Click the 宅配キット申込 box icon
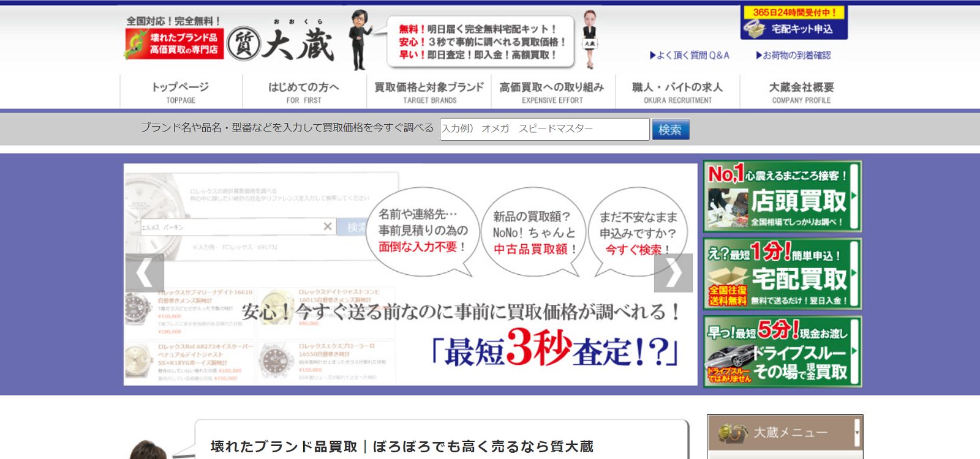The image size is (980, 459). (x=754, y=28)
